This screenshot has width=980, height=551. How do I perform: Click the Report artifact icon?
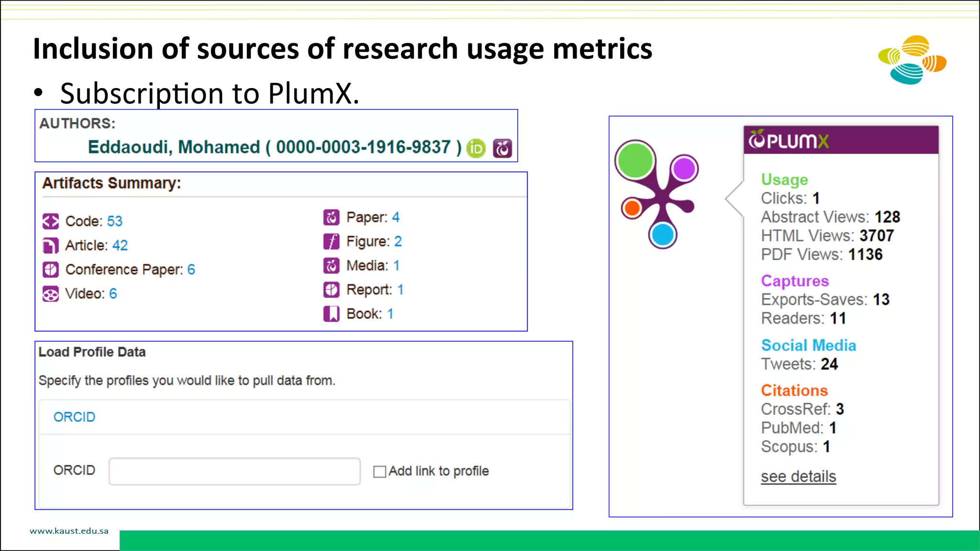[x=331, y=290]
